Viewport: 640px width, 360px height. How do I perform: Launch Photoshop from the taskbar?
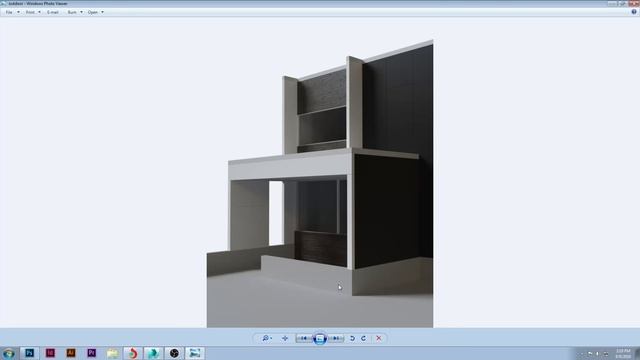pos(29,353)
